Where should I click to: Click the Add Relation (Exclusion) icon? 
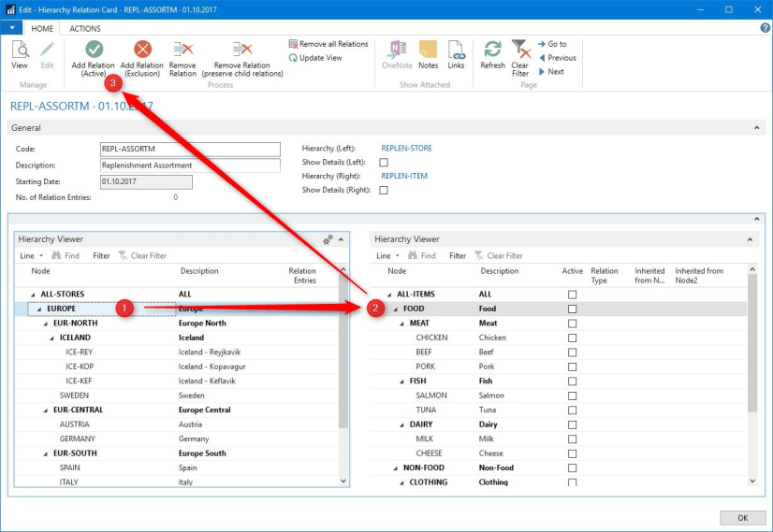tap(142, 50)
